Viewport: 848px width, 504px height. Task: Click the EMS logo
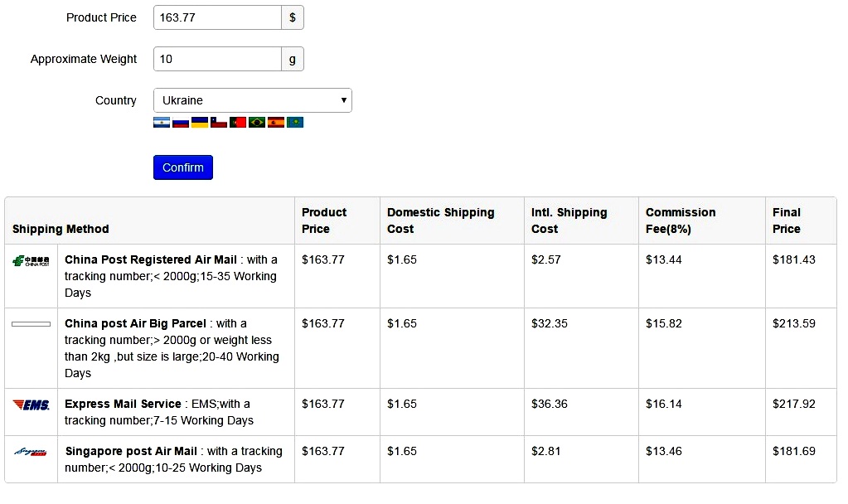[x=31, y=405]
